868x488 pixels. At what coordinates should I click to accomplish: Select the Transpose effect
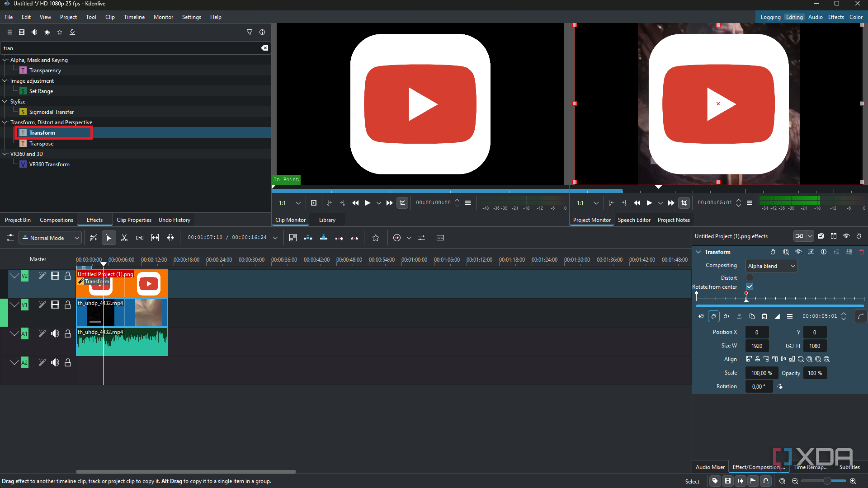(42, 144)
